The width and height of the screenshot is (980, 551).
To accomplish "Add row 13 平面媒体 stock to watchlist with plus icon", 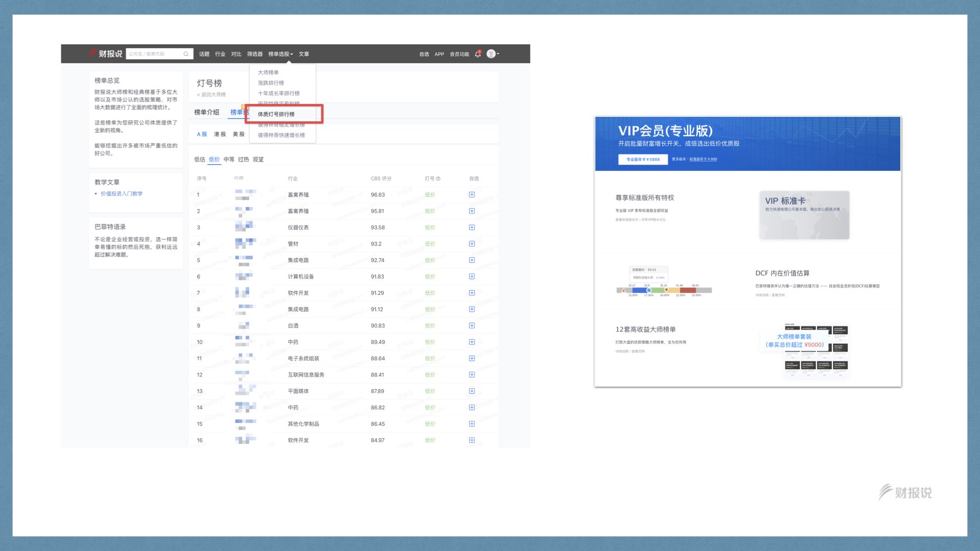I will (472, 391).
